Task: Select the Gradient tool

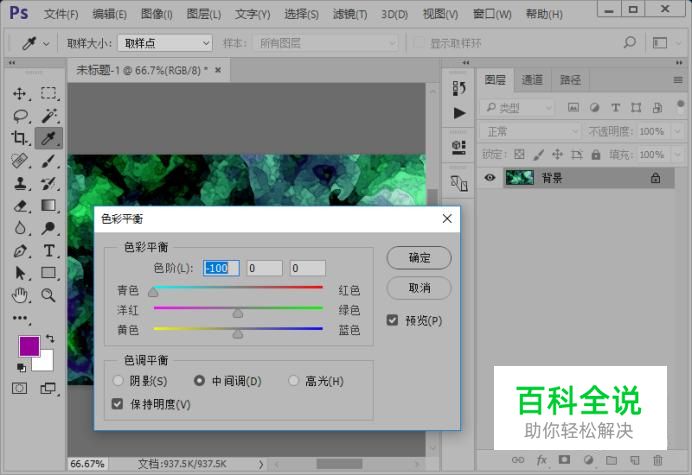Action: 49,206
